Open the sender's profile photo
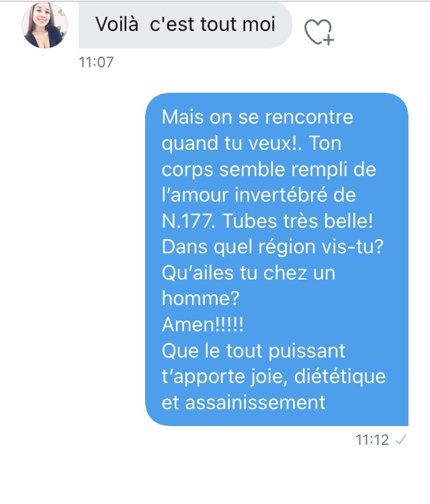Viewport: 430px width, 504px height. [x=45, y=26]
